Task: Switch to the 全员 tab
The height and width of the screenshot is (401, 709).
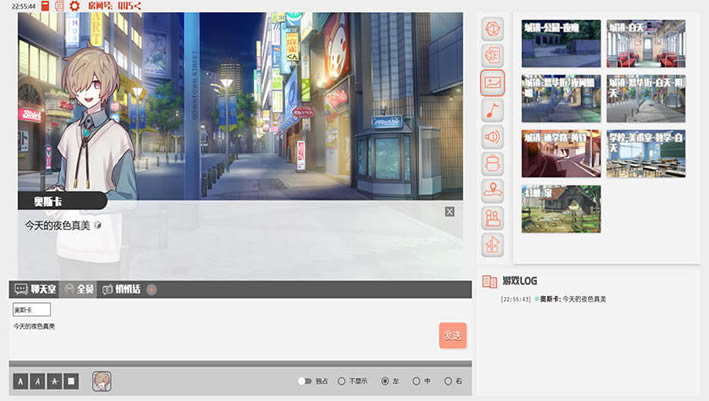Action: [x=79, y=290]
